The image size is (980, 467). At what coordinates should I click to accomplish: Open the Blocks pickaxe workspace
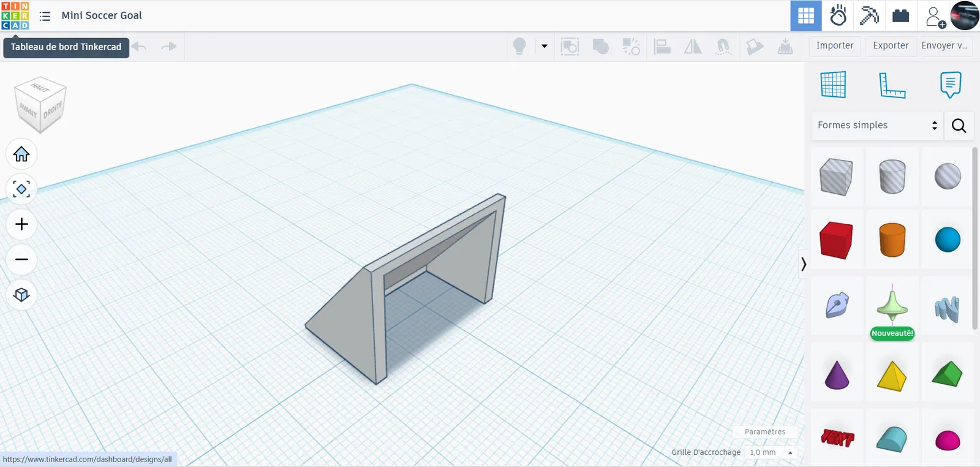pos(869,16)
